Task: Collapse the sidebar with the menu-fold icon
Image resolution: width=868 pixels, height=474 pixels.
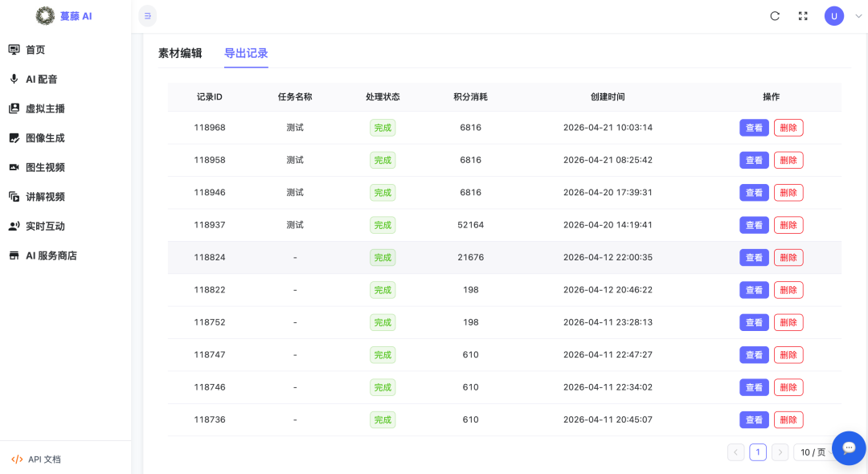Action: (x=147, y=16)
